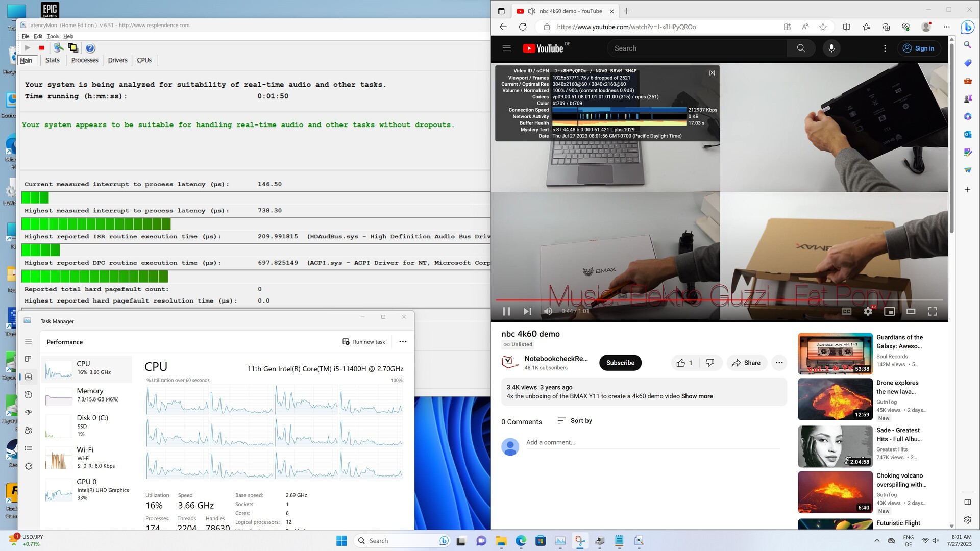Click the red stop monitoring icon in LatencyMon
Viewport: 980px width, 551px height.
[41, 48]
